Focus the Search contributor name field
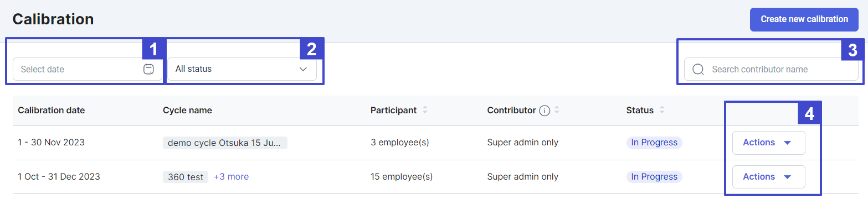Image resolution: width=868 pixels, height=215 pixels. pos(771,69)
